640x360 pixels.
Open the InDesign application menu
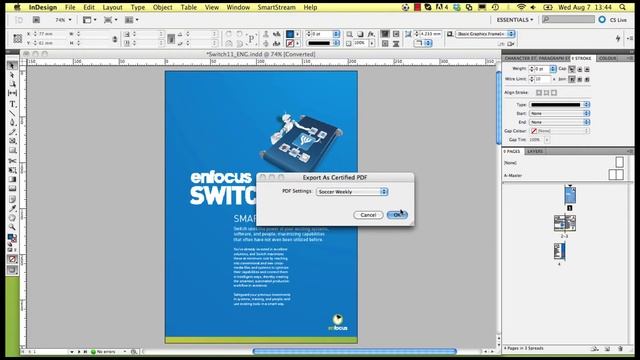tap(43, 7)
